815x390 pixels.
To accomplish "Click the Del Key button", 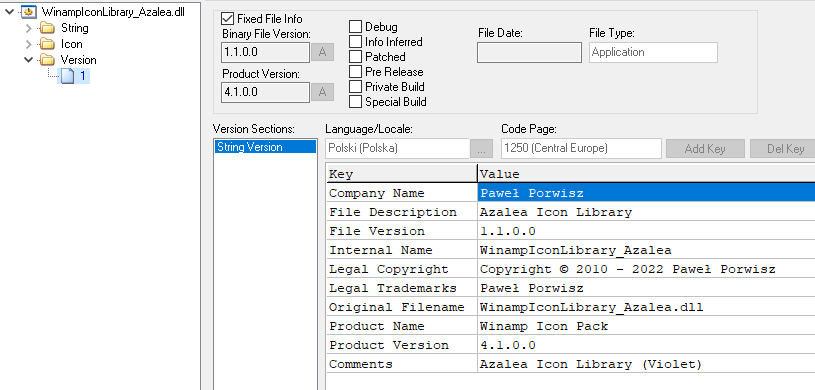I will [x=783, y=149].
